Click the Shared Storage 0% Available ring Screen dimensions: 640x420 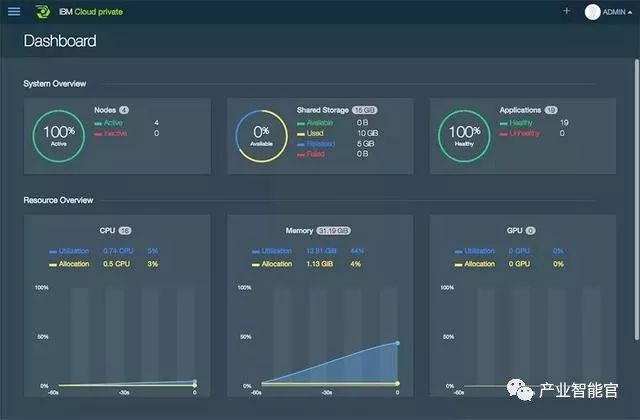pos(261,136)
